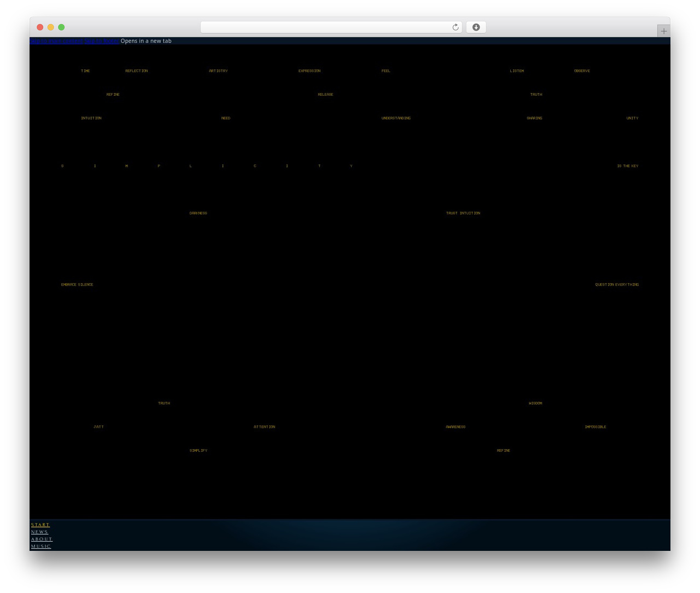Choose the word RELEASE
Viewport: 700px width, 593px height.
pyautogui.click(x=325, y=95)
